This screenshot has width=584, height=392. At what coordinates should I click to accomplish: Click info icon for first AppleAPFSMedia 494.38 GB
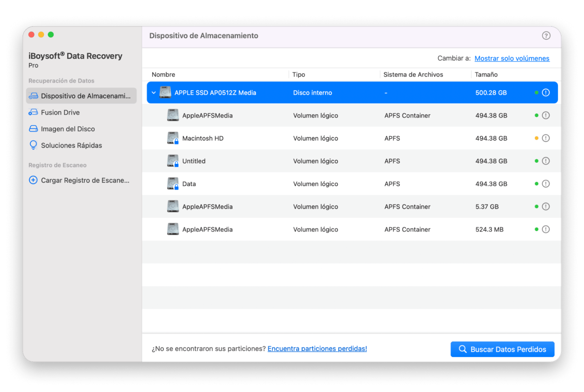click(546, 115)
